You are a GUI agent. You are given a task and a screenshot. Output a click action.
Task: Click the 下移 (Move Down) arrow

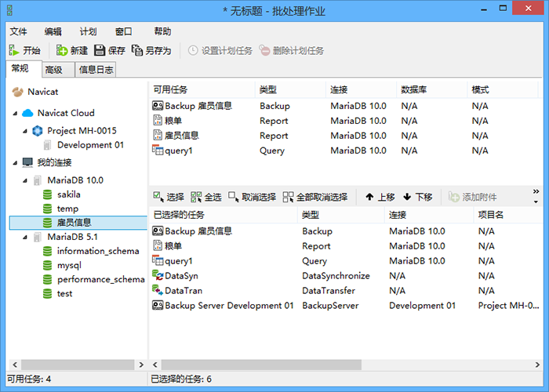(407, 197)
